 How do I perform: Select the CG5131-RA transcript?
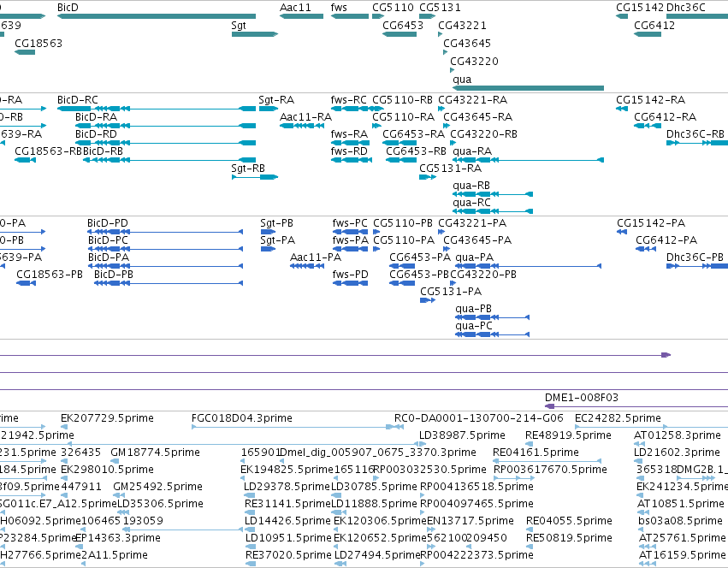click(x=428, y=177)
